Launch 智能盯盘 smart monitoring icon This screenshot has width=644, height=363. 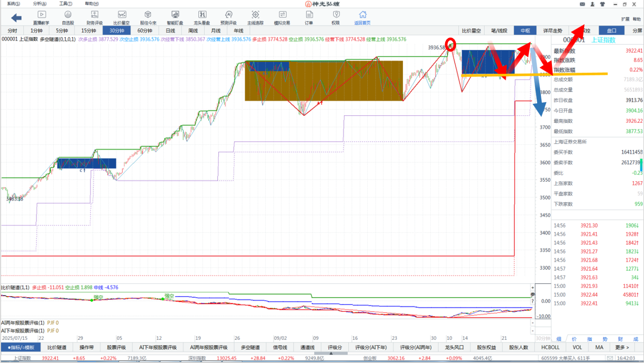point(175,17)
